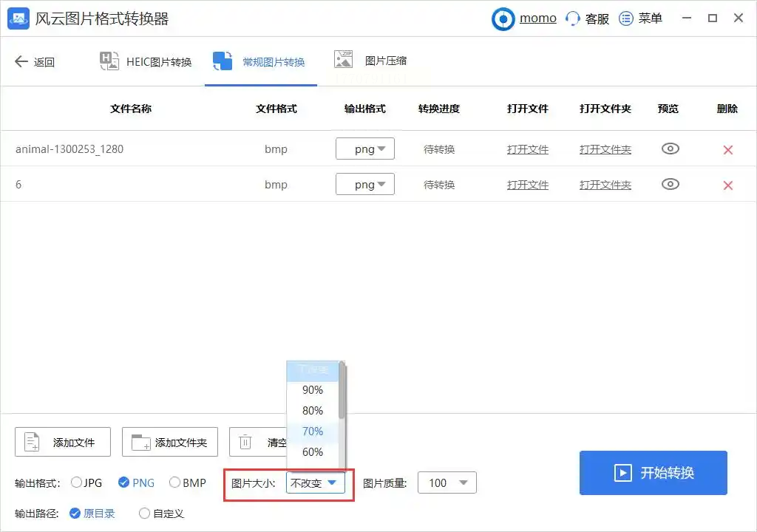Preview file 6 with eye icon
This screenshot has width=757, height=532.
pyautogui.click(x=670, y=184)
